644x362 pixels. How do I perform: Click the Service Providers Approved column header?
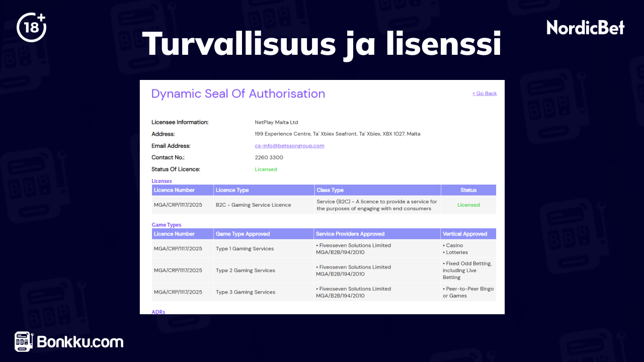377,234
